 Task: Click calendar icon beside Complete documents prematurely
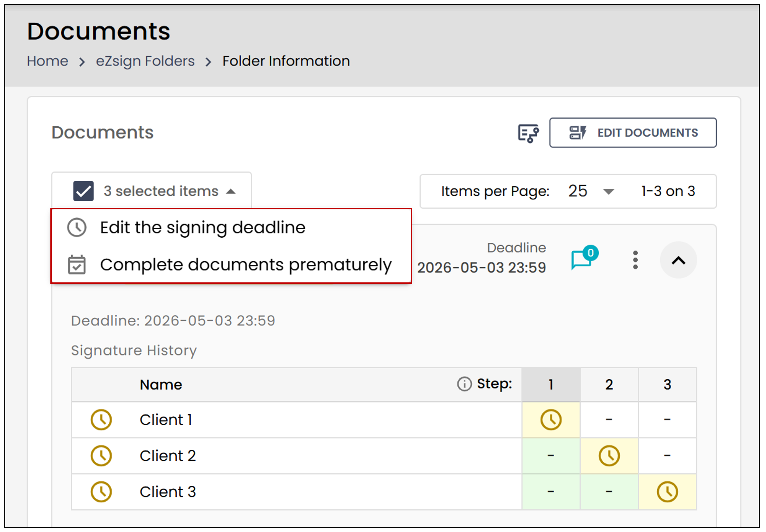point(77,265)
